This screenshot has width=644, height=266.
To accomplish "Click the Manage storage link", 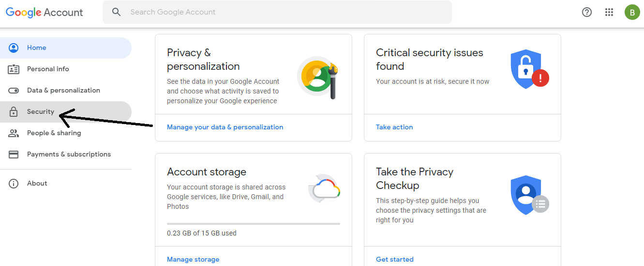I will point(193,259).
